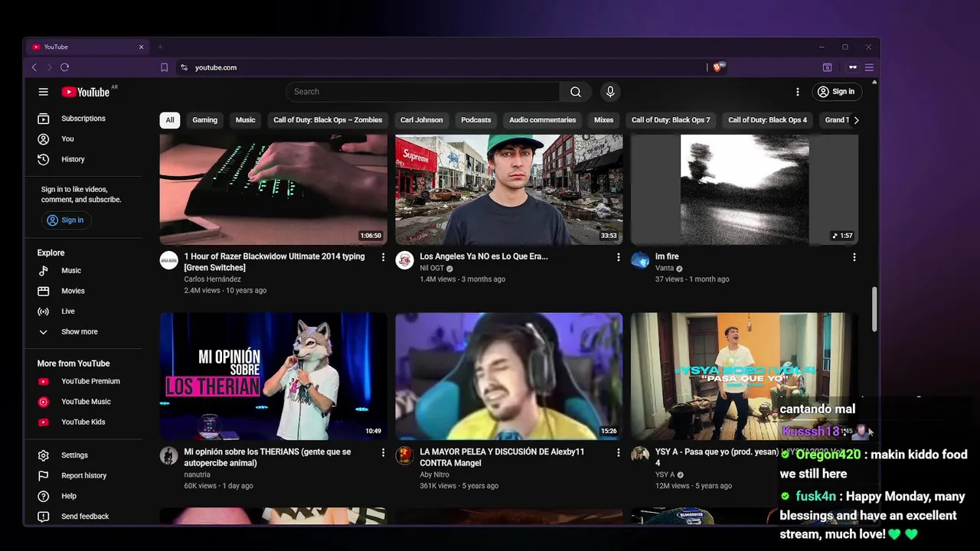Click the search magnifier button

point(576,92)
